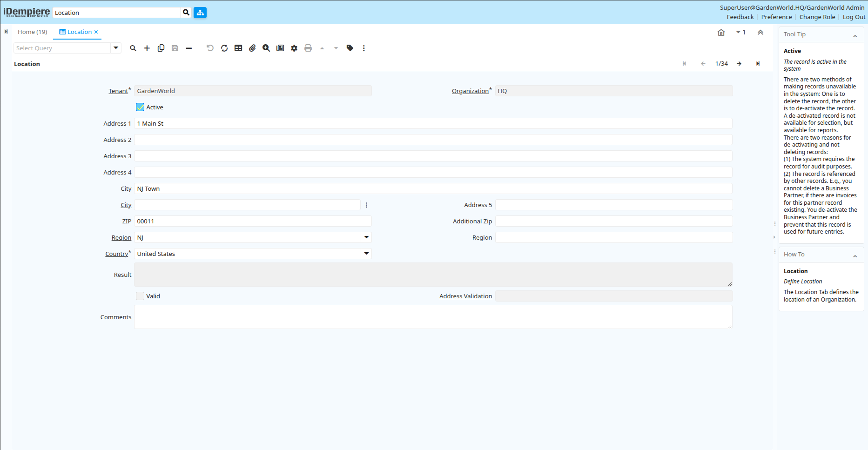Image resolution: width=868 pixels, height=450 pixels.
Task: Uncheck the Active checkbox
Action: tap(140, 107)
